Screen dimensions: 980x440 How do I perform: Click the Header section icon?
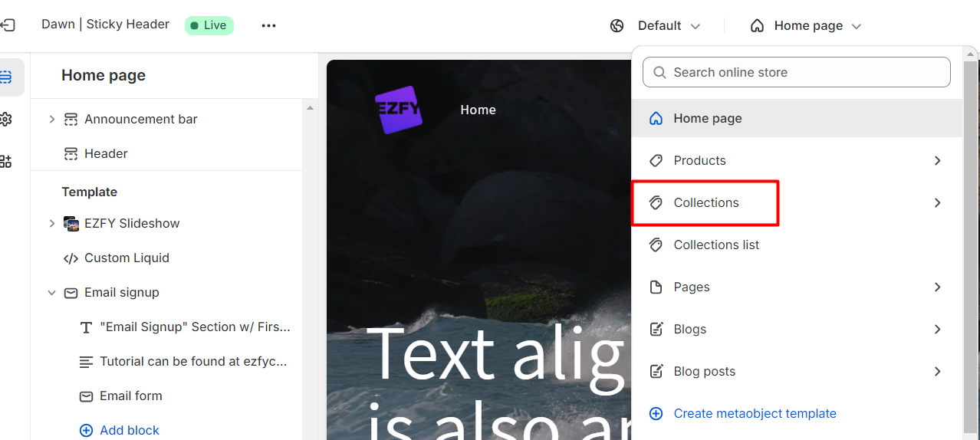(71, 153)
